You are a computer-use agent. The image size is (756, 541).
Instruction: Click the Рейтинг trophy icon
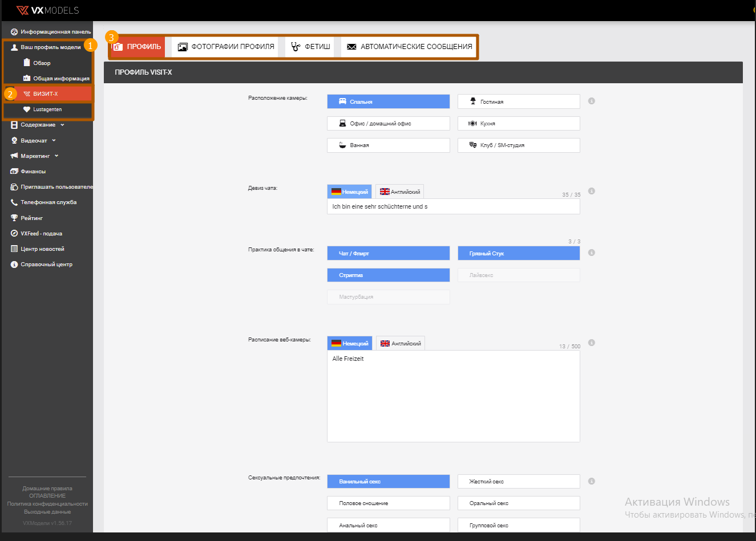coord(14,218)
